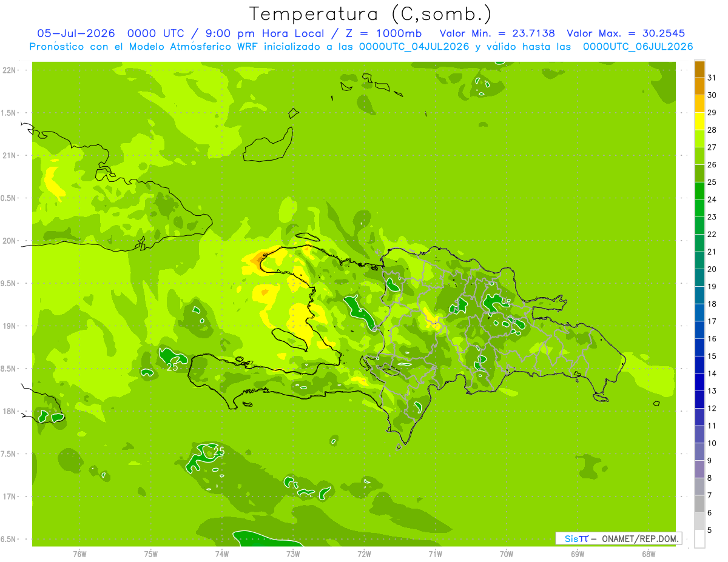
Task: Click latitude axis label "22N"
Action: [9, 70]
